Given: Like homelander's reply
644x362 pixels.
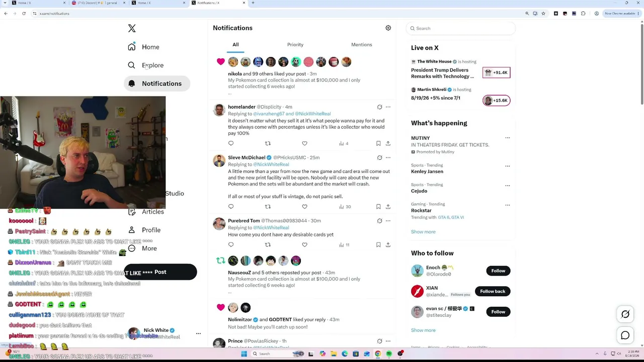Looking at the screenshot, I should pyautogui.click(x=304, y=144).
